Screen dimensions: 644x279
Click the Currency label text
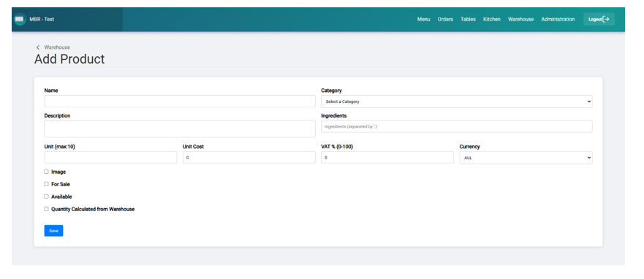(469, 147)
